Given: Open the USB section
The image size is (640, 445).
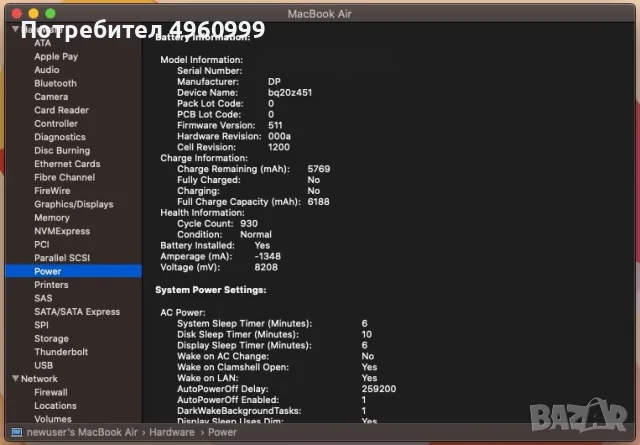Looking at the screenshot, I should click(44, 365).
